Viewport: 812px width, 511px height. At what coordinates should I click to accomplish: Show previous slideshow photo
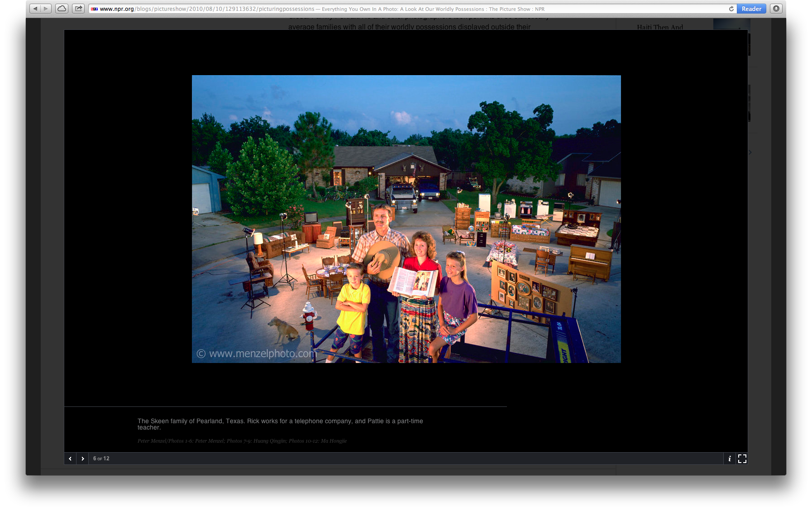pos(70,458)
